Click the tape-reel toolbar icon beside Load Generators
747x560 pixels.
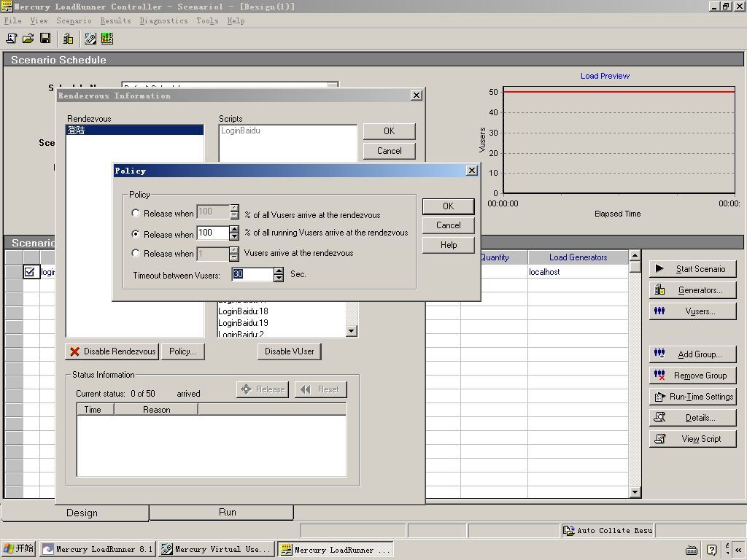click(x=90, y=39)
